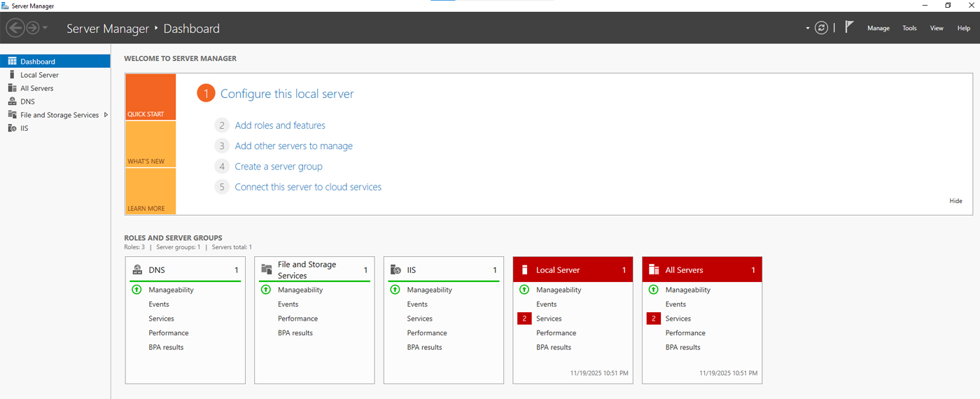Open dropdown arrow beside the refresh icon
Image resolution: width=980 pixels, height=399 pixels.
[x=808, y=28]
